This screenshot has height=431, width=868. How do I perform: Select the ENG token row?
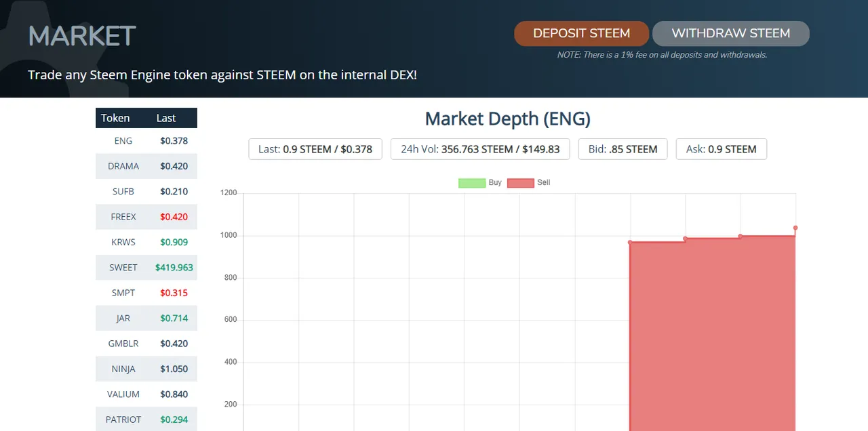146,141
